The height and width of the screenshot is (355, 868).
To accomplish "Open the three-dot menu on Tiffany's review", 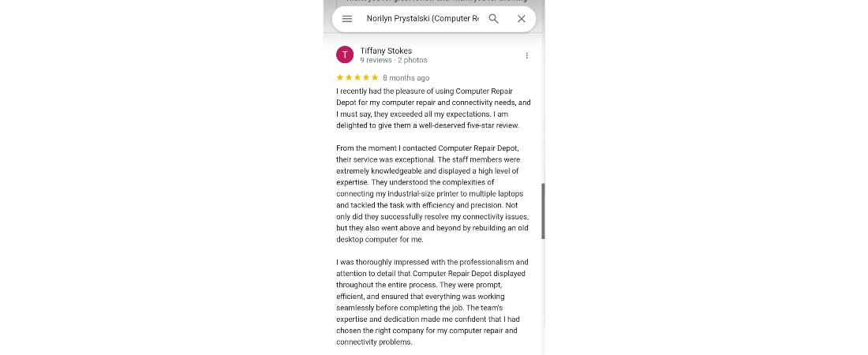I will tap(527, 55).
